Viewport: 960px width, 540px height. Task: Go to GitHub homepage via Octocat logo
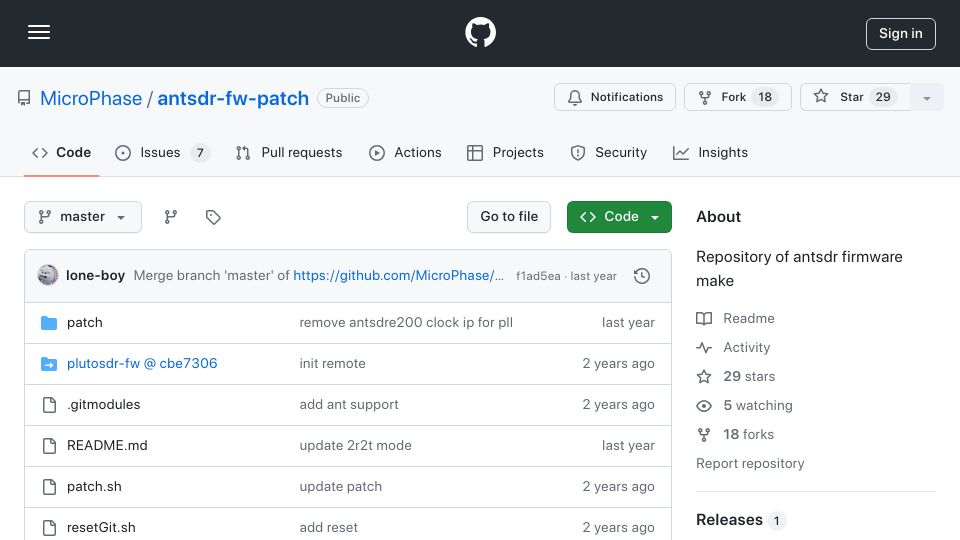(x=480, y=32)
